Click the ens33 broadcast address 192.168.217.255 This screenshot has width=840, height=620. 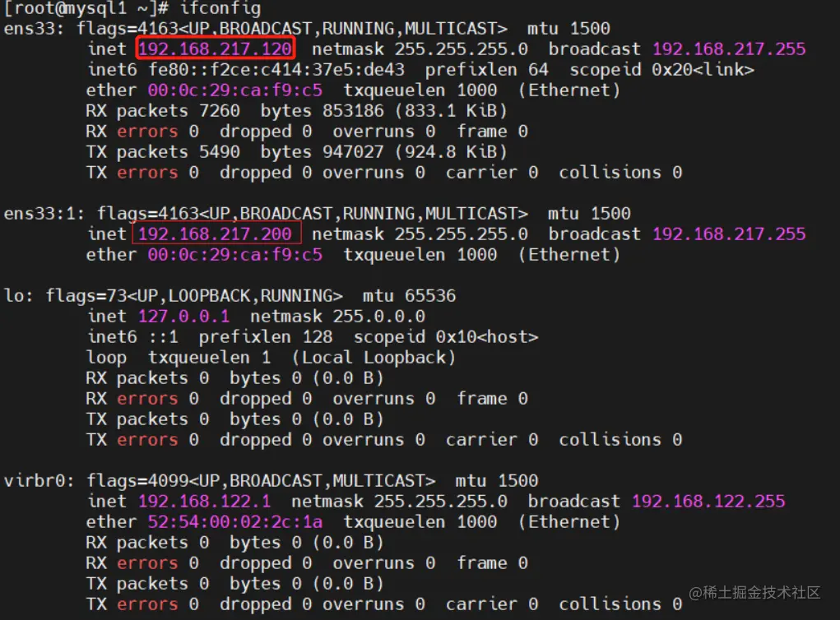point(729,49)
